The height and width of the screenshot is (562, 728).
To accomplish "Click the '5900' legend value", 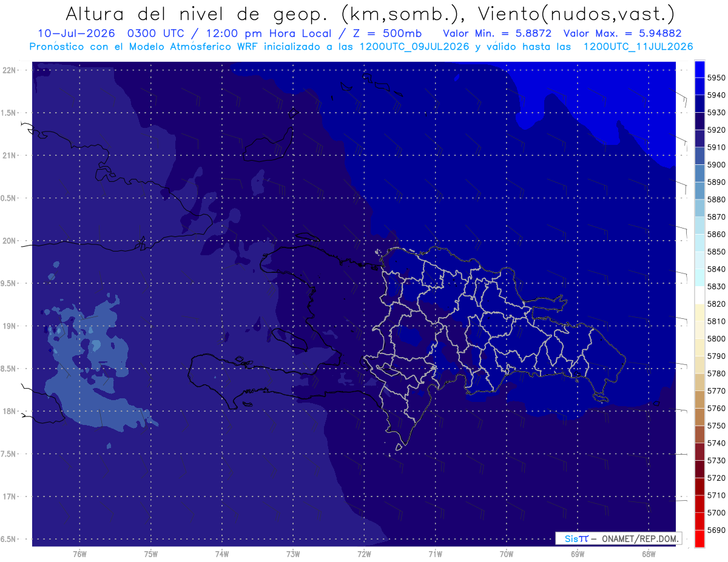I will (716, 164).
